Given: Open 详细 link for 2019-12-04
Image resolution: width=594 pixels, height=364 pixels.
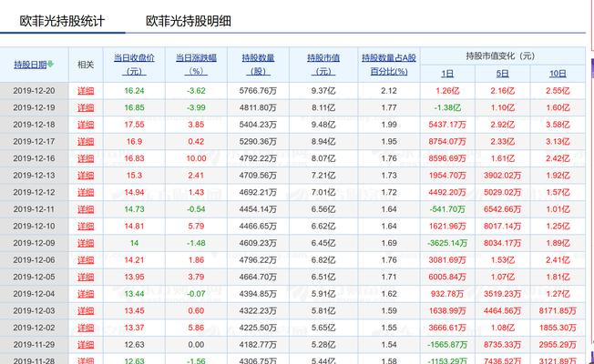Looking at the screenshot, I should 86,294.
